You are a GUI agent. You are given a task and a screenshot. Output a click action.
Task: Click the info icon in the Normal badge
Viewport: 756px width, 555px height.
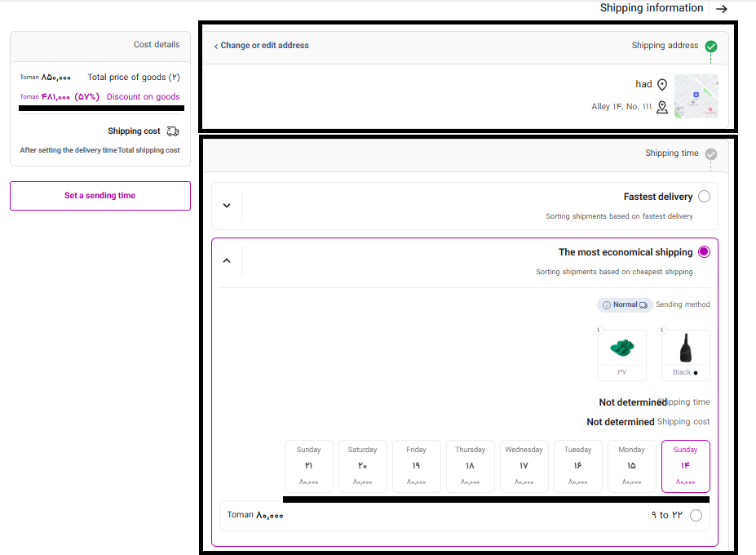606,305
